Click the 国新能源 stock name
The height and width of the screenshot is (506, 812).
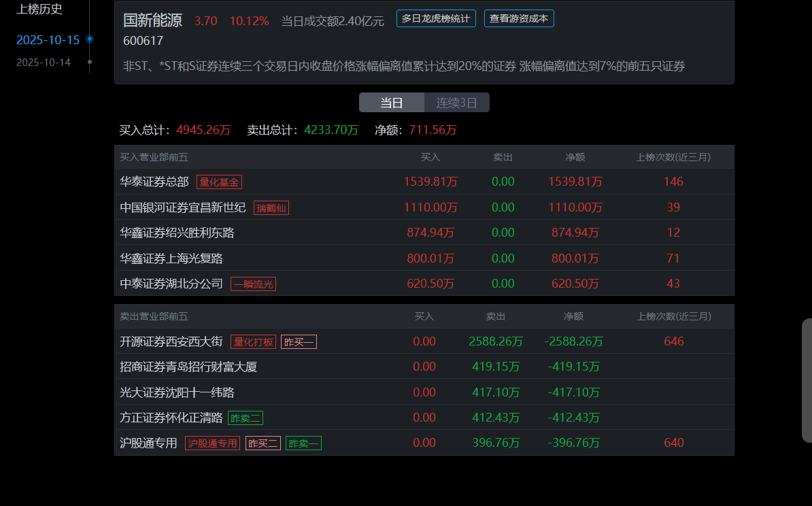153,20
